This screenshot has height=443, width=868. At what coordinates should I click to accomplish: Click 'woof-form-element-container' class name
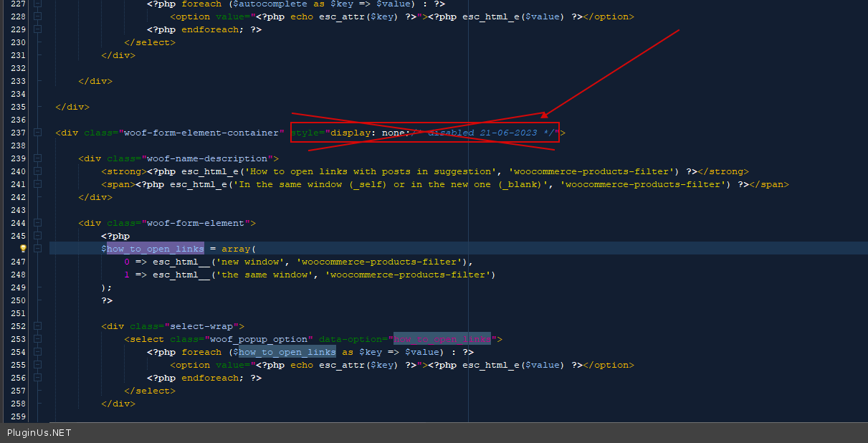[x=201, y=133]
